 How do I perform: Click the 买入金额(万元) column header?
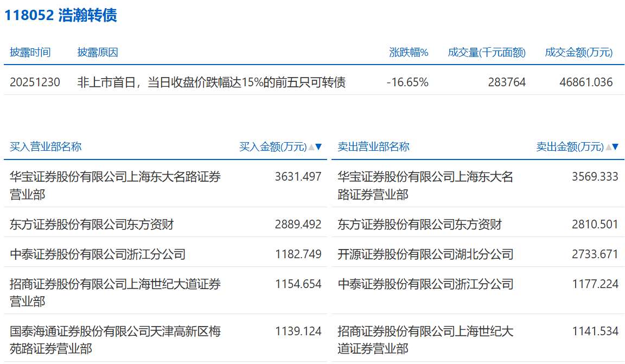(x=273, y=146)
